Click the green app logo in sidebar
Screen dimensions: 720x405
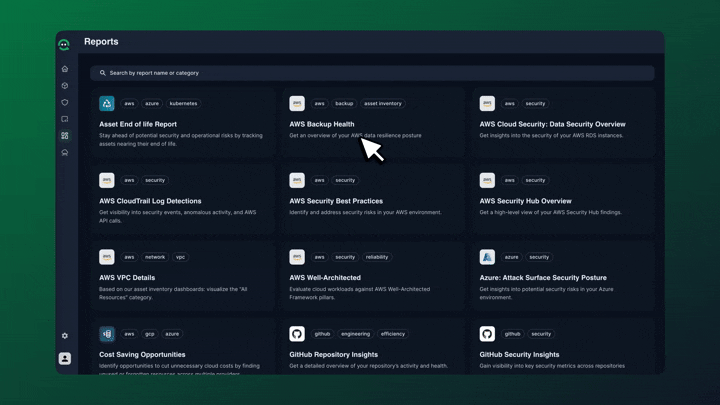pyautogui.click(x=64, y=44)
